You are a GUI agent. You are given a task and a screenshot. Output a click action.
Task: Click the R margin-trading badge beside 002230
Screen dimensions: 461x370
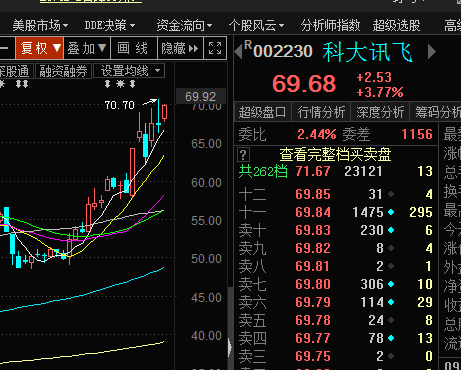(x=248, y=45)
